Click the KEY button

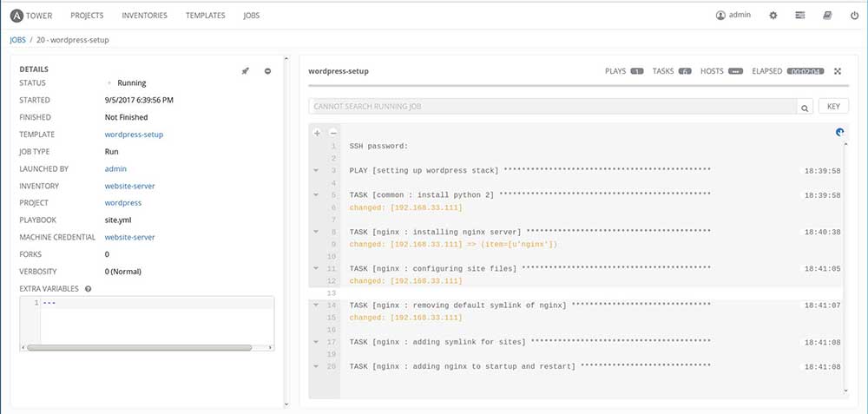point(832,107)
